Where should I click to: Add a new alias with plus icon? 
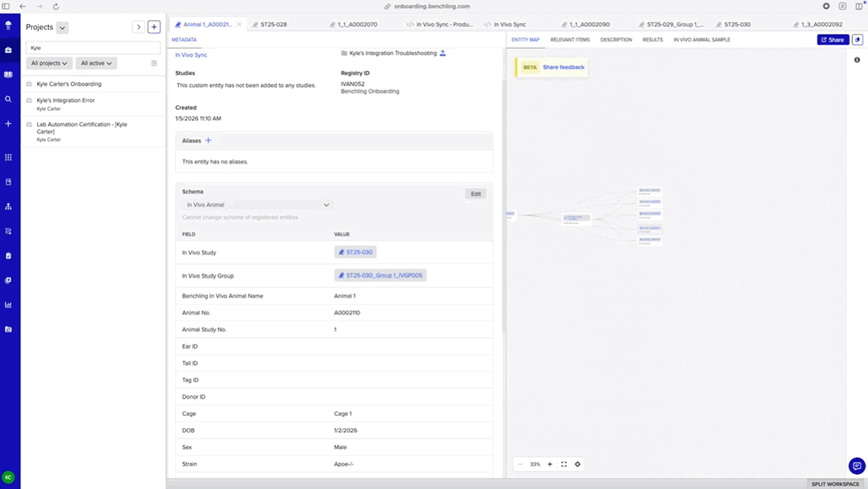pyautogui.click(x=208, y=141)
